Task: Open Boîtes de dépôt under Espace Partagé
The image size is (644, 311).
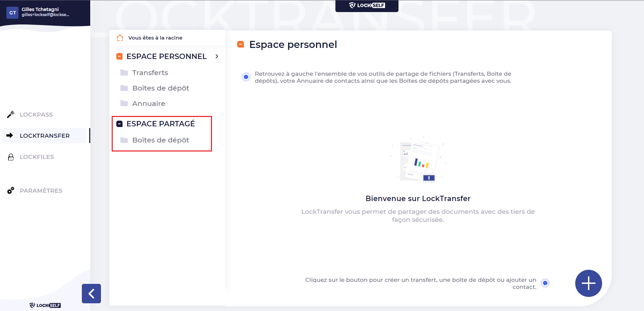Action: pos(160,140)
